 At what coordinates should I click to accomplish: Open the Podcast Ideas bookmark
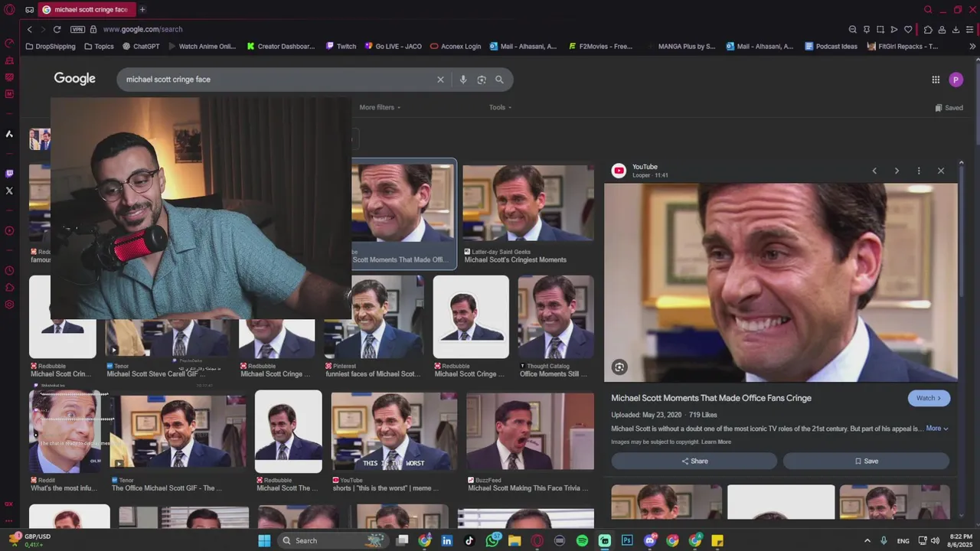[x=831, y=46]
